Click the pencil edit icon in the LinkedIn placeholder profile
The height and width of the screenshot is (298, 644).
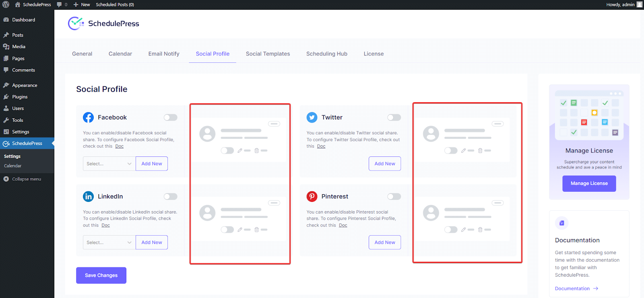point(240,230)
